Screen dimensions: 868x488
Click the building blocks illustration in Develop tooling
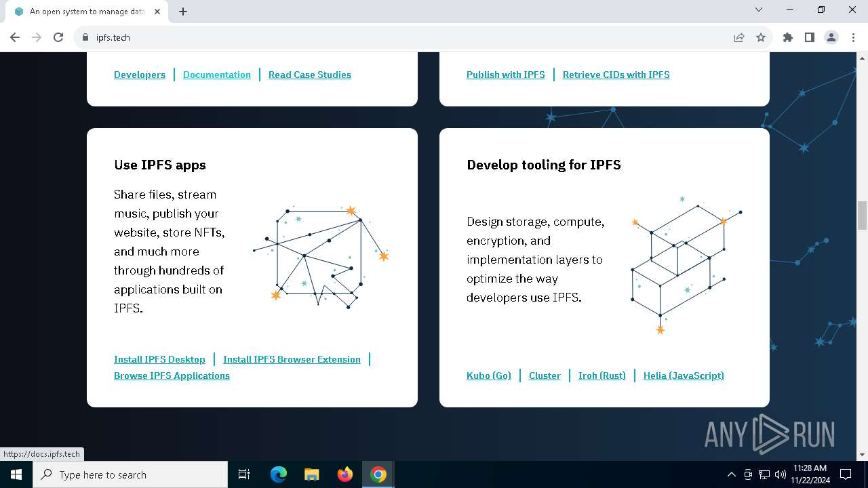pyautogui.click(x=686, y=265)
